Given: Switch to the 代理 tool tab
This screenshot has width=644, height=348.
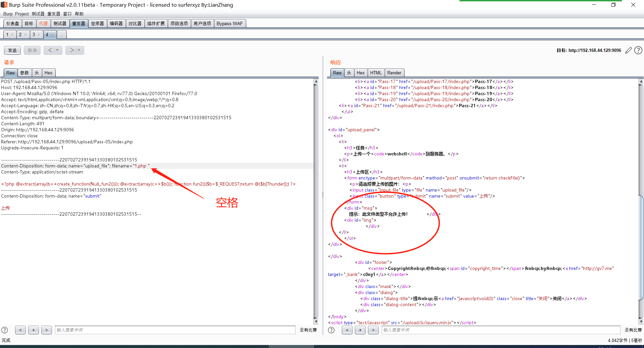Looking at the screenshot, I should 43,23.
